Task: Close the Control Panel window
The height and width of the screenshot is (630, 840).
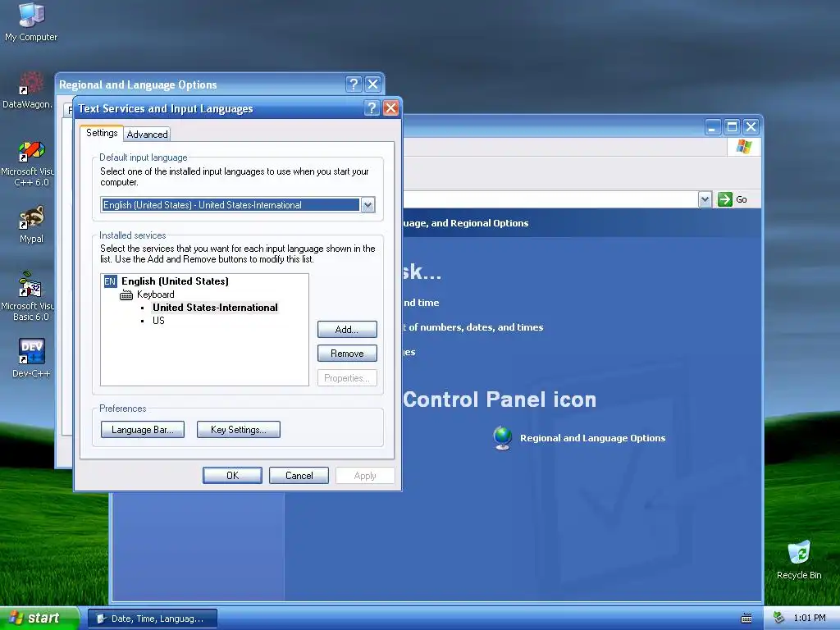Action: (x=751, y=127)
